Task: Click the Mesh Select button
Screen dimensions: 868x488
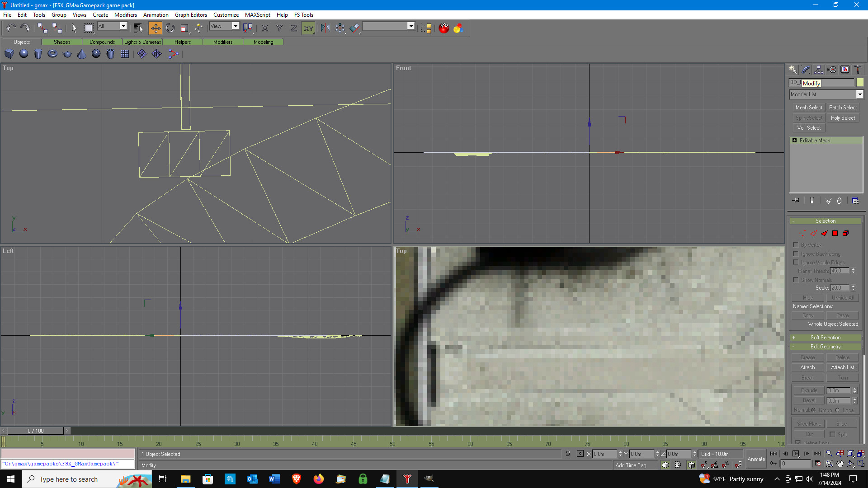Action: click(x=809, y=108)
